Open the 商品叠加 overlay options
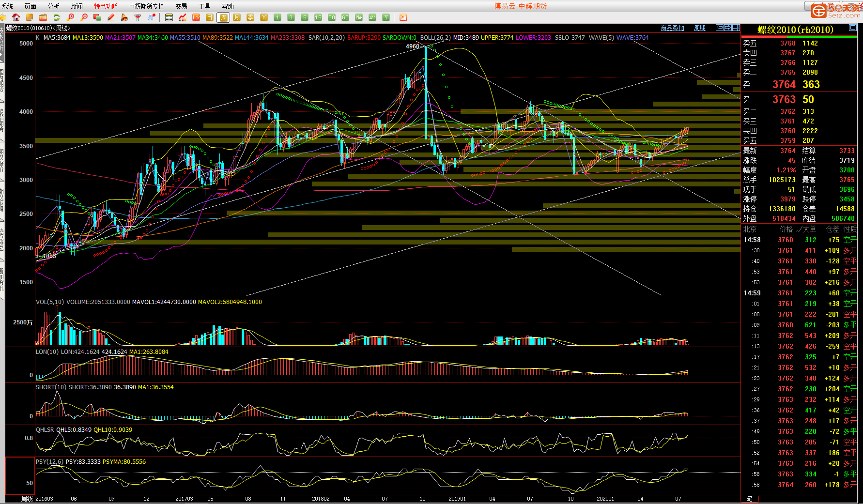Viewport: 863px width, 504px height. point(672,28)
